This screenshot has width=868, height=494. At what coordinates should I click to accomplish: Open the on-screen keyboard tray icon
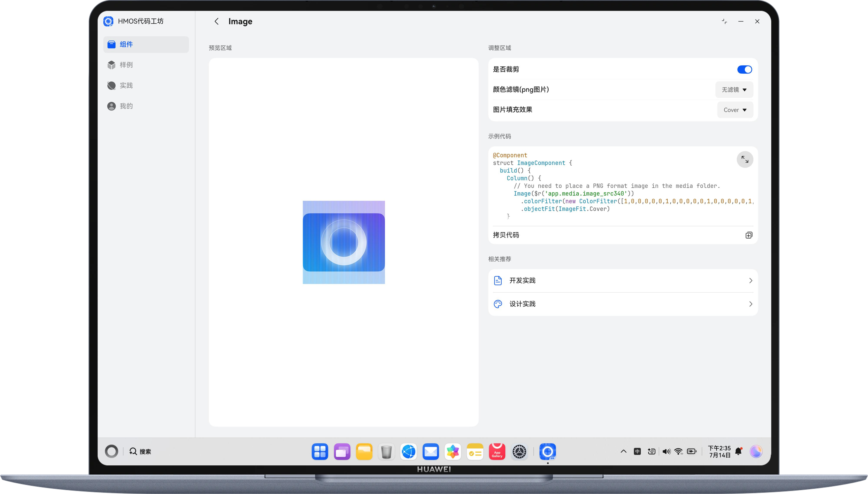coord(651,452)
